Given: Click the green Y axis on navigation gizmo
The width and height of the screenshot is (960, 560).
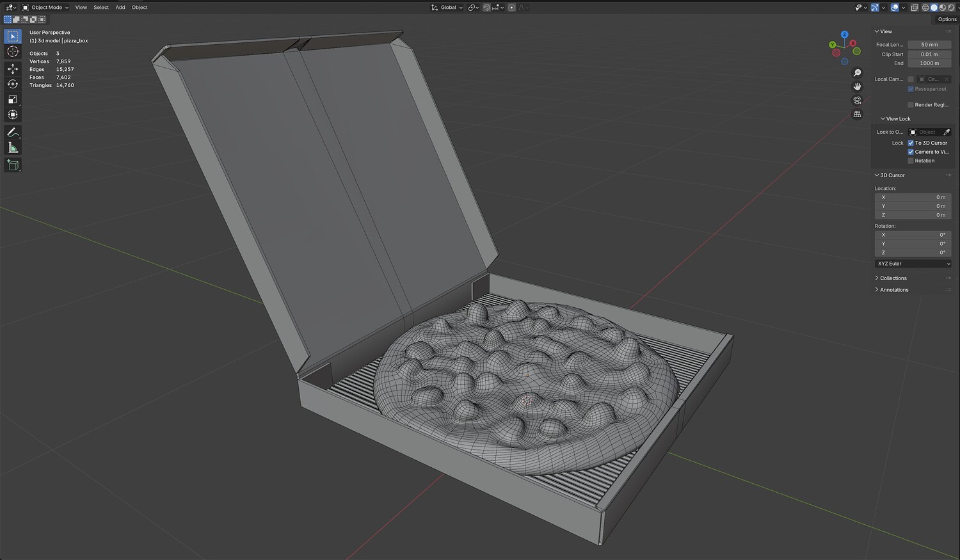Looking at the screenshot, I should click(x=833, y=45).
